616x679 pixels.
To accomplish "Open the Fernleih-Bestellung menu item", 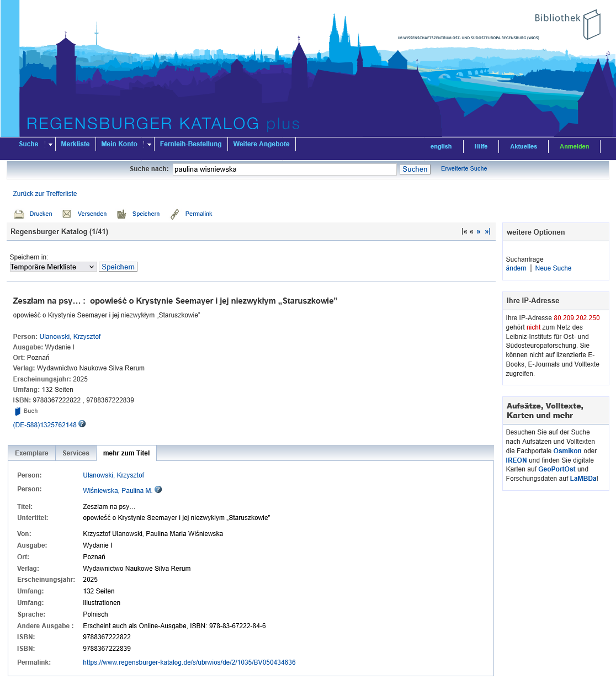I will coord(190,144).
